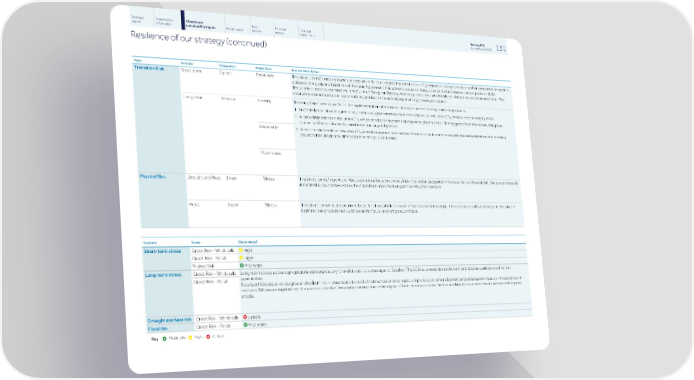Click the yellow dot in the first Short-term stress row
Screen dimensions: 694x380
(x=241, y=250)
